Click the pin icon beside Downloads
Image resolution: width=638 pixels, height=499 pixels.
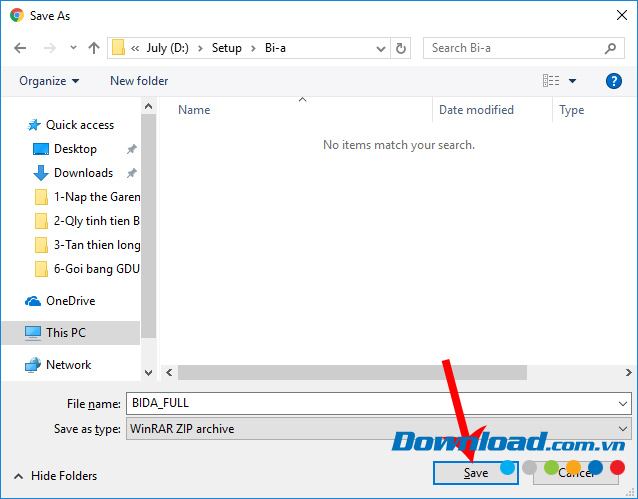point(131,173)
